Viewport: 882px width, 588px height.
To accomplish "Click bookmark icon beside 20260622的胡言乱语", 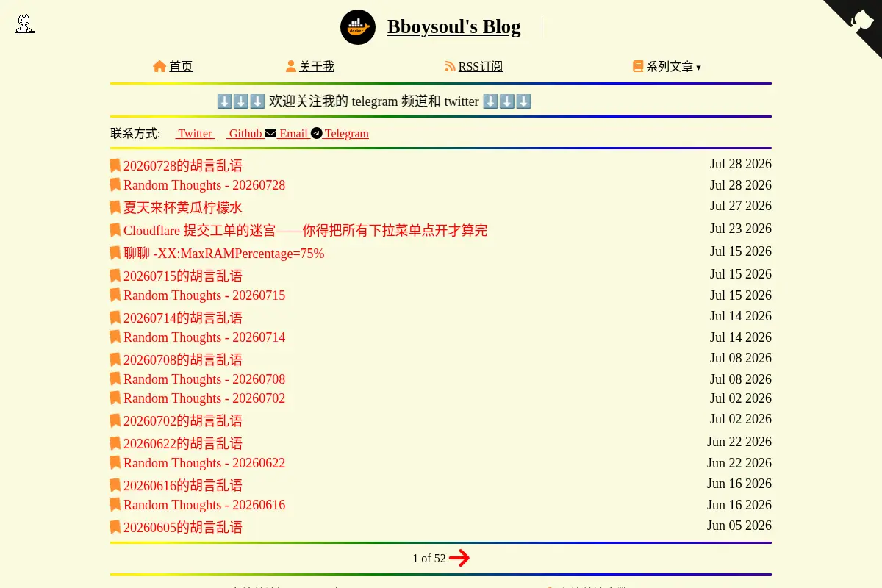I will coord(115,443).
